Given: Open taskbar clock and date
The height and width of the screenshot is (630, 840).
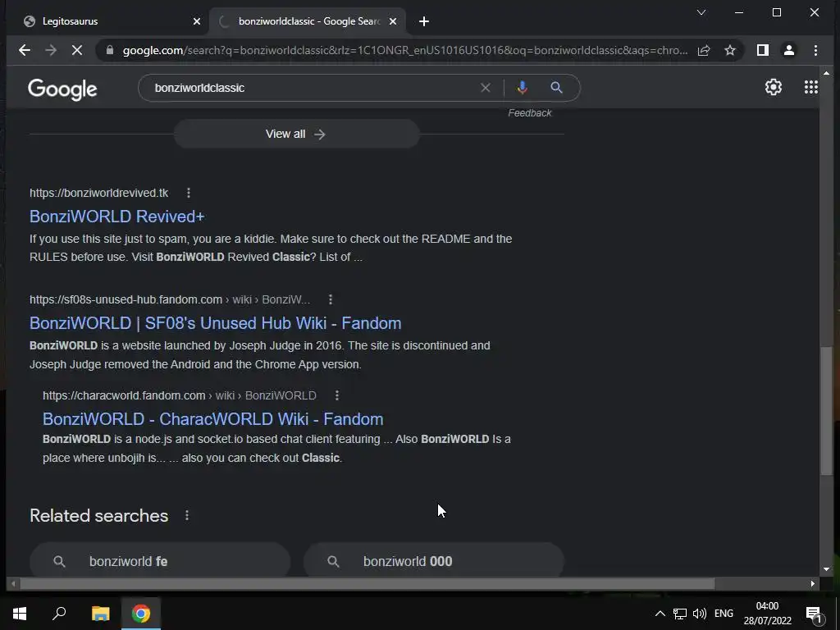Looking at the screenshot, I should click(767, 614).
